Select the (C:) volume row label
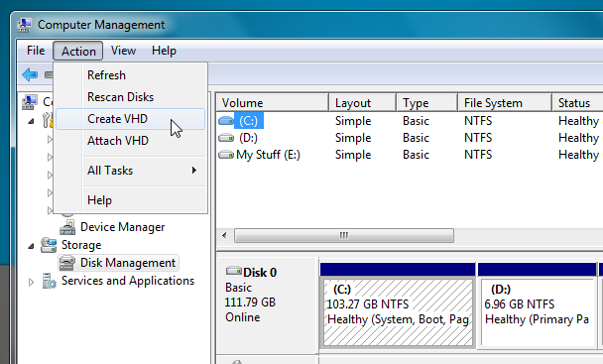Image resolution: width=603 pixels, height=364 pixels. (248, 121)
